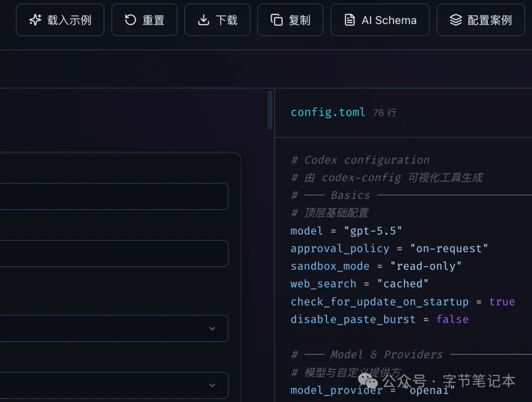Click the check_for_update_on_startup = true line

click(403, 302)
